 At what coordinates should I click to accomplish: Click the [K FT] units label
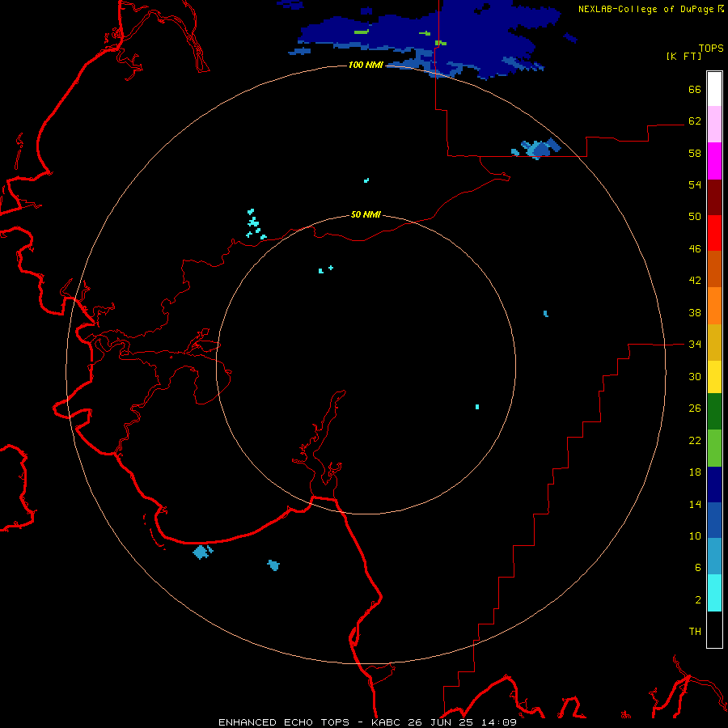[684, 56]
